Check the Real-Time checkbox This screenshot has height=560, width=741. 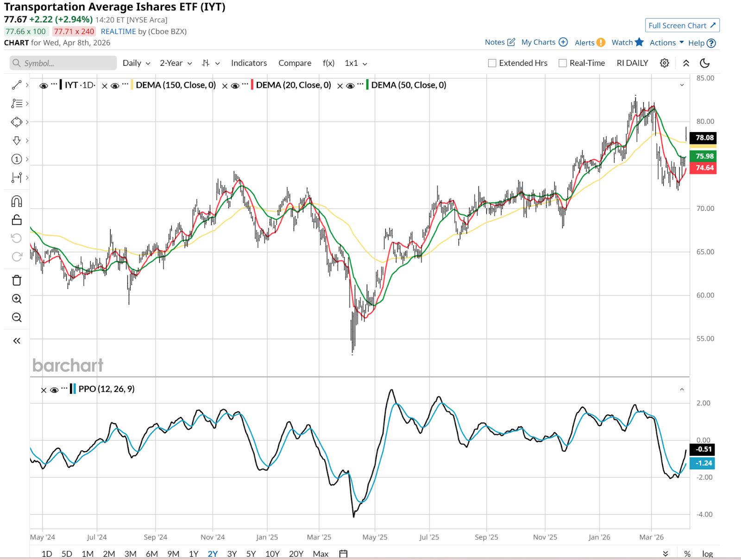coord(563,63)
